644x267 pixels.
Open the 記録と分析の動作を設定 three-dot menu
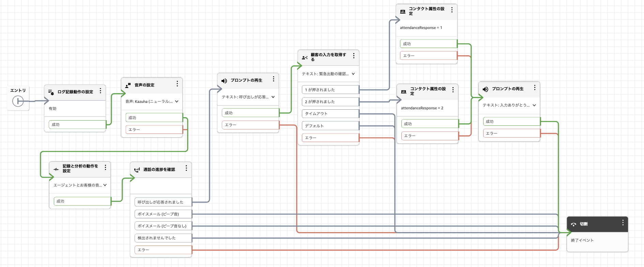(x=106, y=168)
